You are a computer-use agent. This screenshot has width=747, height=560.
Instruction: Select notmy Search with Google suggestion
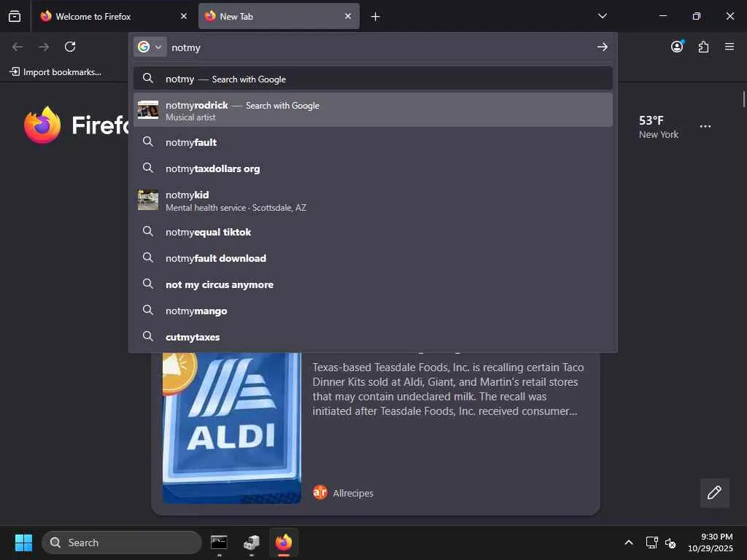coord(373,79)
